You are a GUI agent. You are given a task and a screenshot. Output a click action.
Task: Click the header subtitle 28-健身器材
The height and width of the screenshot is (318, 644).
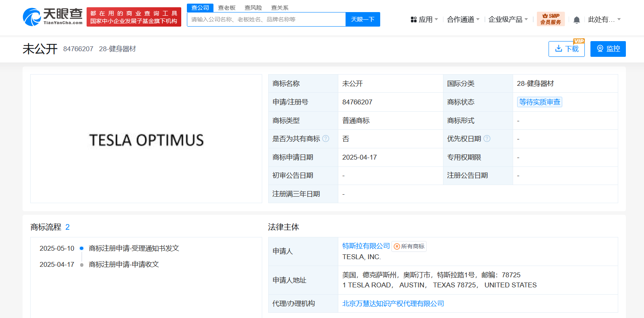click(118, 49)
